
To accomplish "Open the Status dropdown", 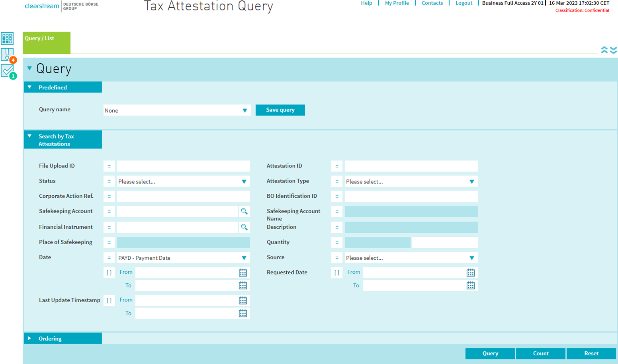I will pyautogui.click(x=183, y=181).
